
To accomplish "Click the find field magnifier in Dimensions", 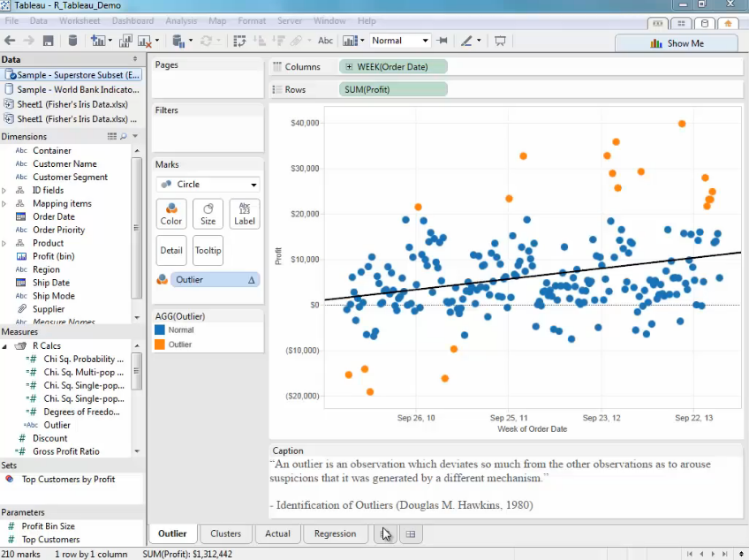I will tap(124, 136).
